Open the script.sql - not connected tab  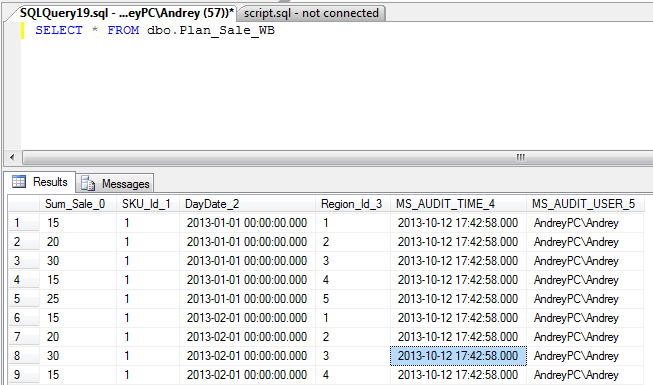click(x=311, y=13)
